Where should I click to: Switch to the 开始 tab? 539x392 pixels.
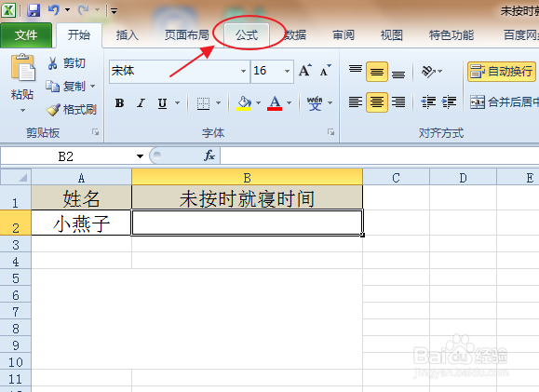(x=79, y=35)
